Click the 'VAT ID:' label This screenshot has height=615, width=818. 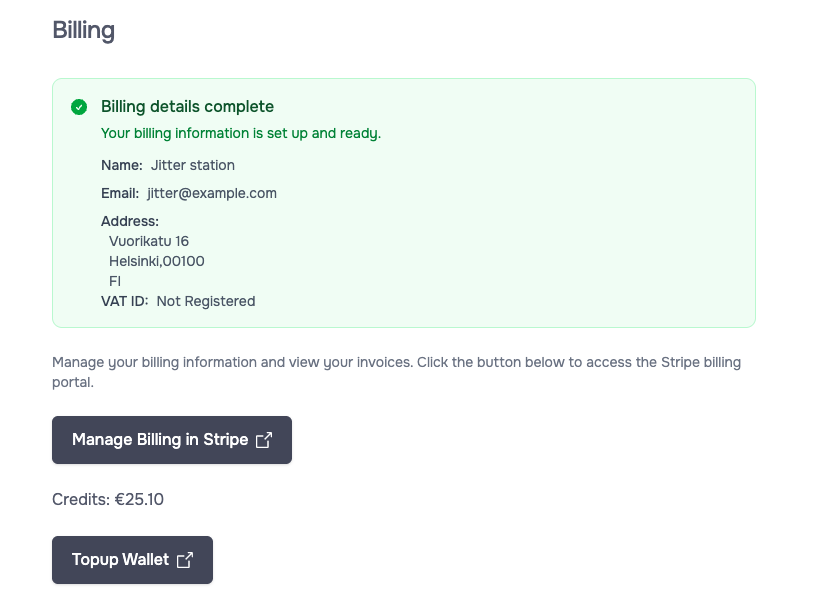click(x=125, y=301)
